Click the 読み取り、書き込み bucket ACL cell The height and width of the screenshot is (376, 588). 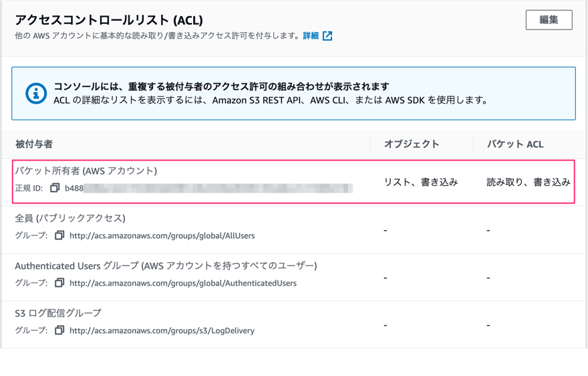[529, 182]
